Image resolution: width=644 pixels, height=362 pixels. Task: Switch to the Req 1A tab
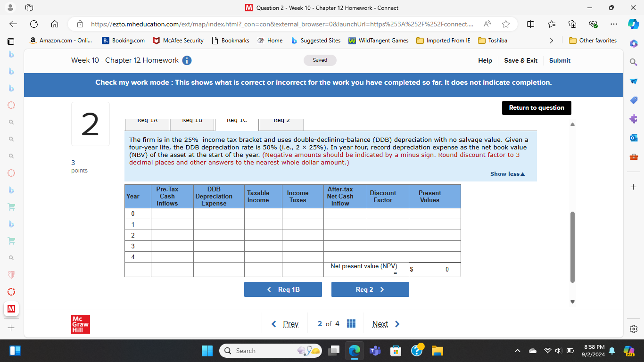(x=147, y=120)
